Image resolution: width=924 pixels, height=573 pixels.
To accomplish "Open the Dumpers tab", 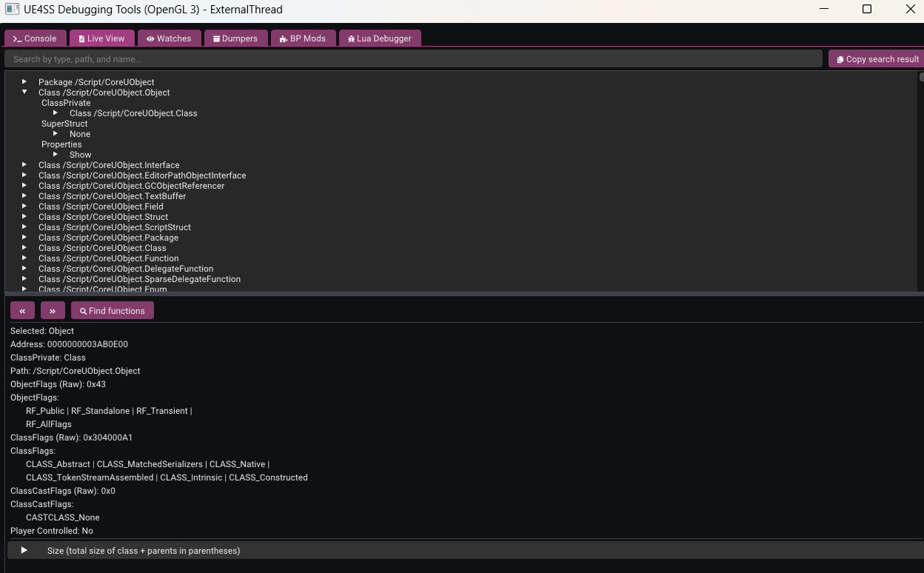I will (235, 38).
